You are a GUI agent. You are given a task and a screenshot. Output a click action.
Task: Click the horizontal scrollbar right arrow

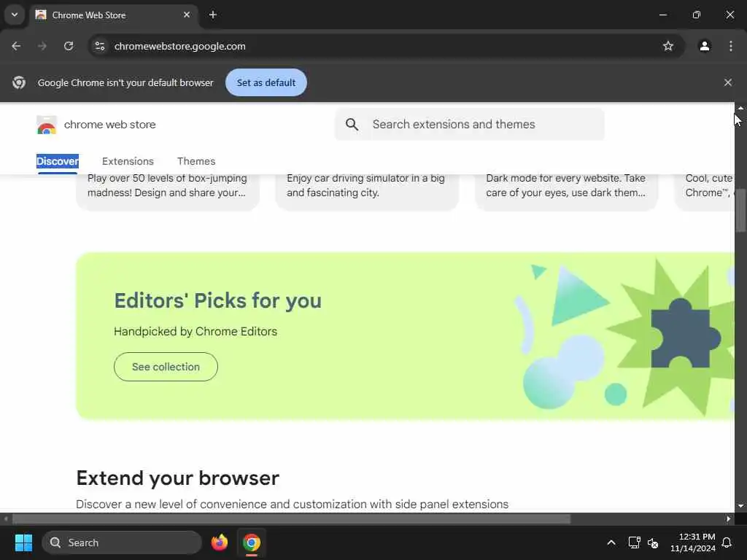tap(729, 519)
